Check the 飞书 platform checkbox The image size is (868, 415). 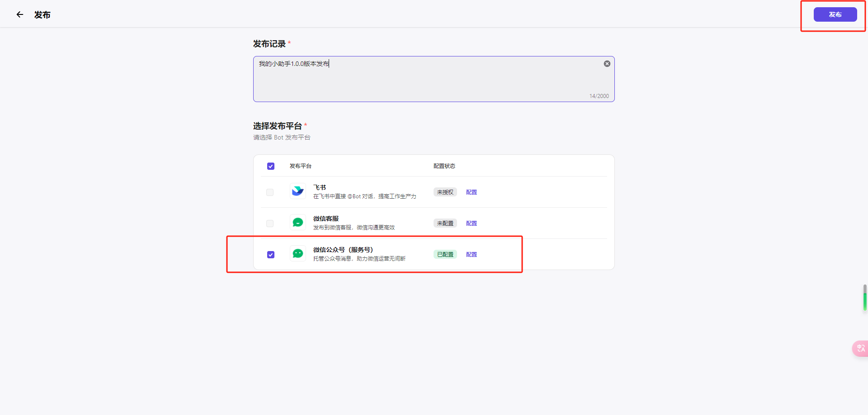coord(270,192)
